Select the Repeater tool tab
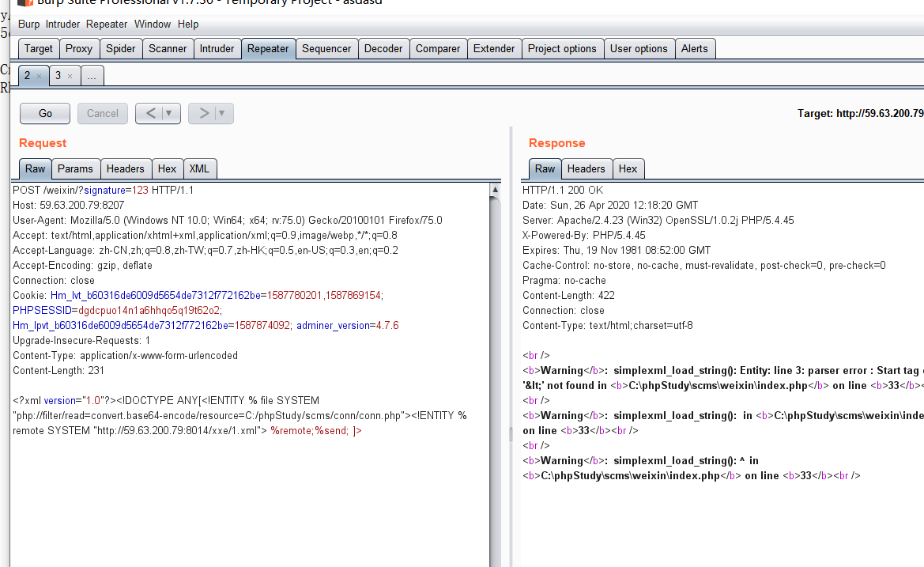924x567 pixels. coord(268,49)
